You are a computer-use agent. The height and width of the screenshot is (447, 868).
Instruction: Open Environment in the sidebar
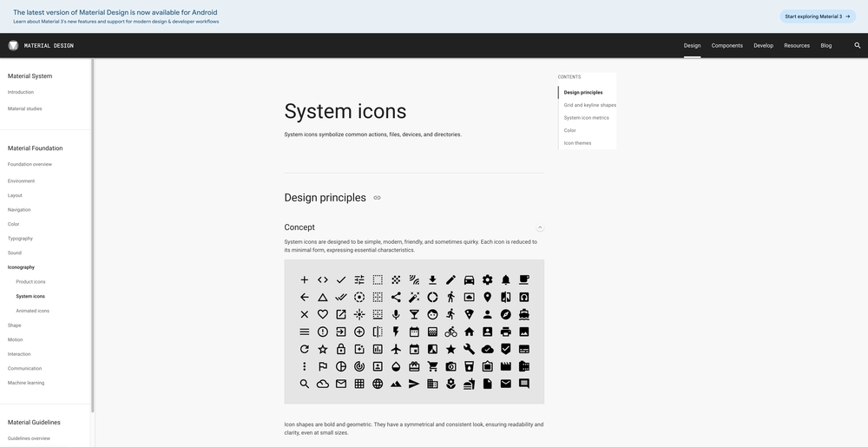[x=21, y=181]
